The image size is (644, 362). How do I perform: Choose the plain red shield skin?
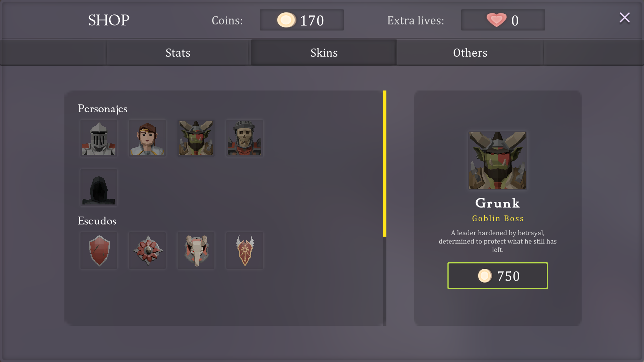[x=99, y=250]
